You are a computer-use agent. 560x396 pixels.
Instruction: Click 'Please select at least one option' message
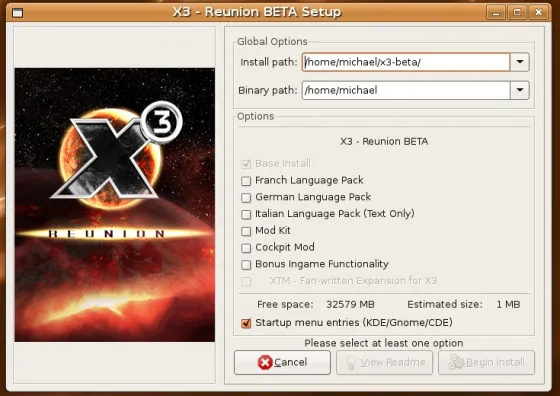[384, 343]
